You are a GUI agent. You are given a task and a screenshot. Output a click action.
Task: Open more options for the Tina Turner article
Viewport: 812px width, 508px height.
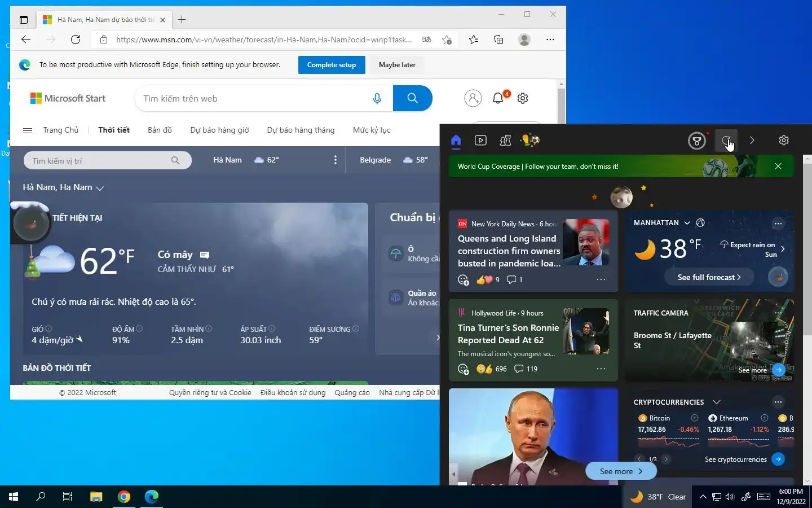(x=601, y=369)
